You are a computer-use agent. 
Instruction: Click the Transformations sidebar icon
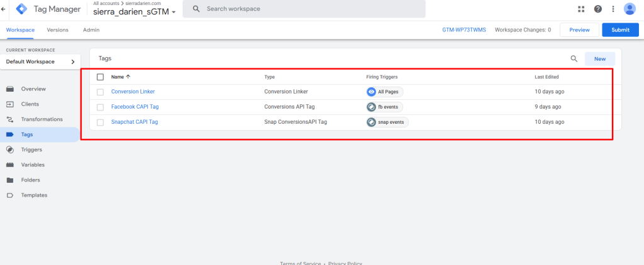click(x=10, y=119)
